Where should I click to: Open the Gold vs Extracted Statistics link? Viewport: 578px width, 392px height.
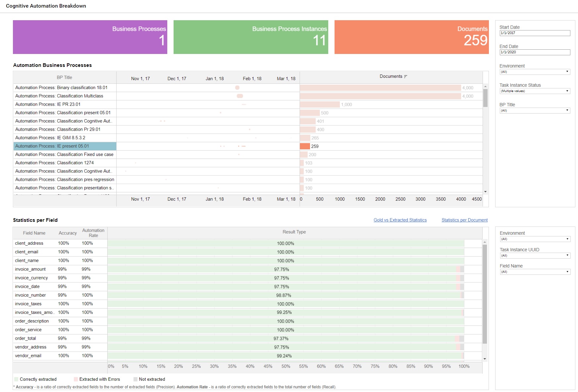[x=400, y=220]
